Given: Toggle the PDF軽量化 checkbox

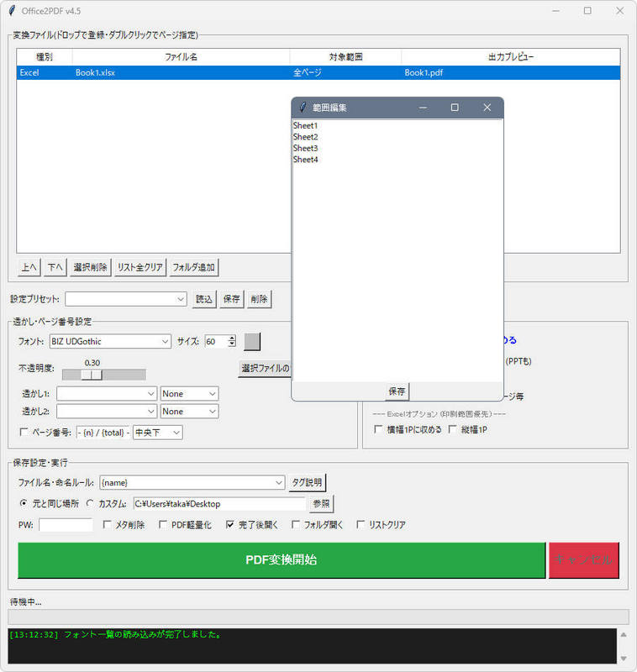Looking at the screenshot, I should click(x=163, y=525).
